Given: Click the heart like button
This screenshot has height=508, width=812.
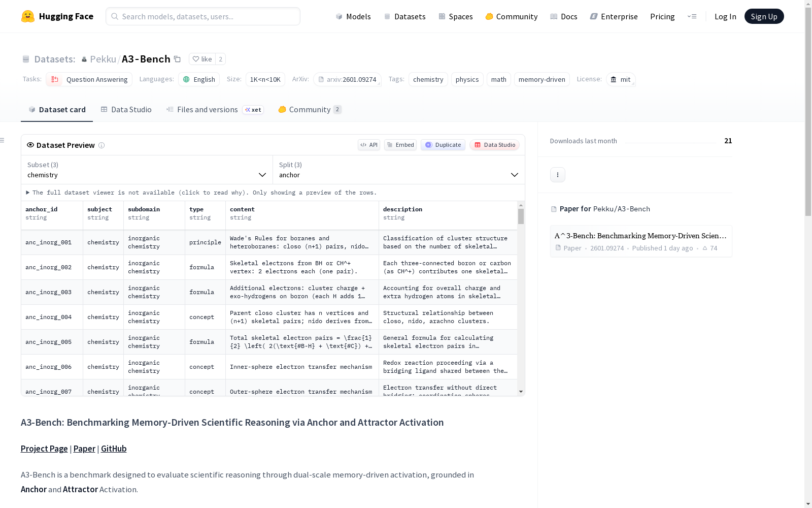Looking at the screenshot, I should 202,59.
